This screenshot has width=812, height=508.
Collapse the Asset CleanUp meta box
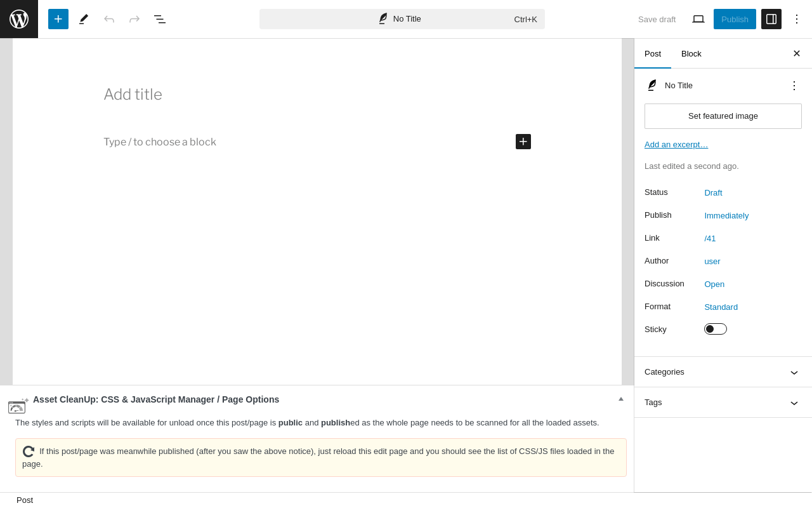pyautogui.click(x=621, y=399)
